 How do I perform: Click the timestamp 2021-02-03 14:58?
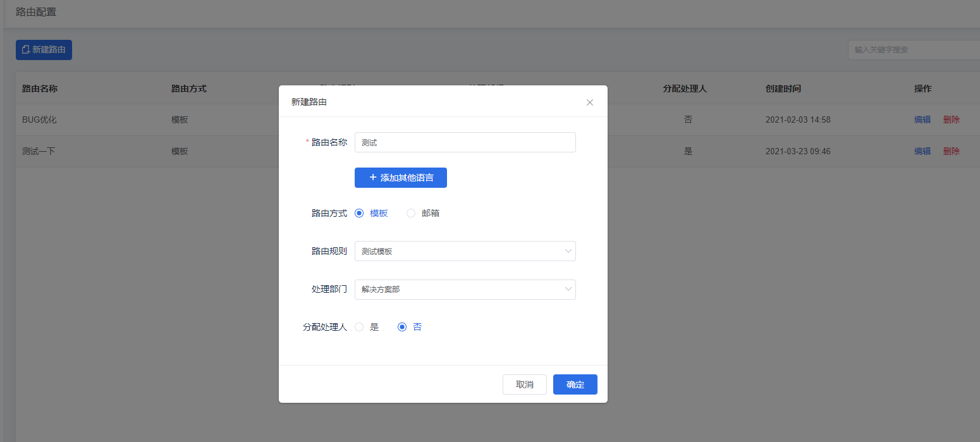point(798,120)
